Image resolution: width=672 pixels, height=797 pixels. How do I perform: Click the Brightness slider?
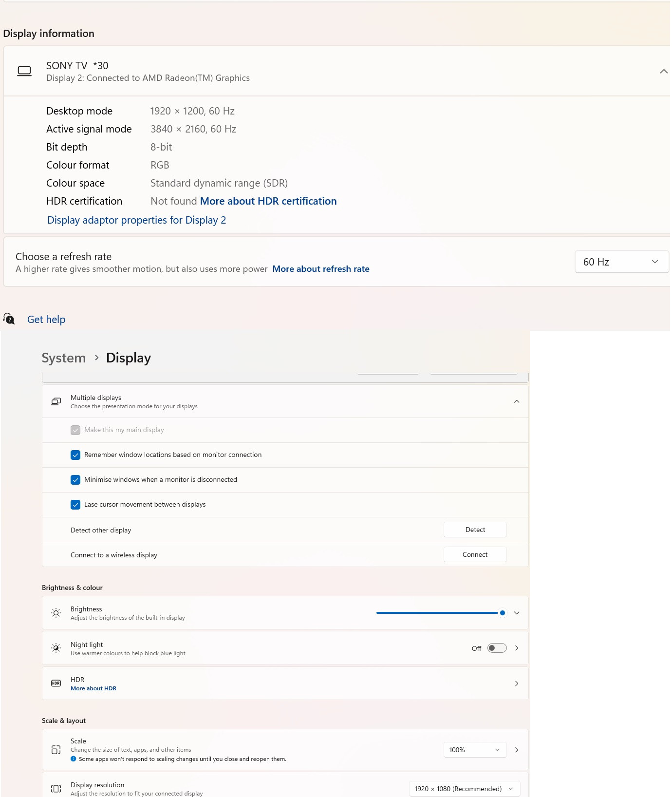(x=438, y=613)
